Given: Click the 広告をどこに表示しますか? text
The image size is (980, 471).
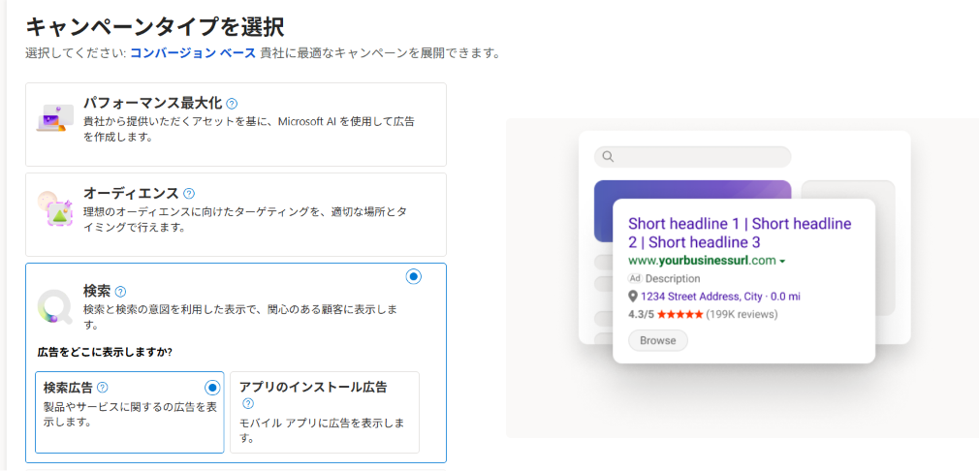Looking at the screenshot, I should [105, 353].
